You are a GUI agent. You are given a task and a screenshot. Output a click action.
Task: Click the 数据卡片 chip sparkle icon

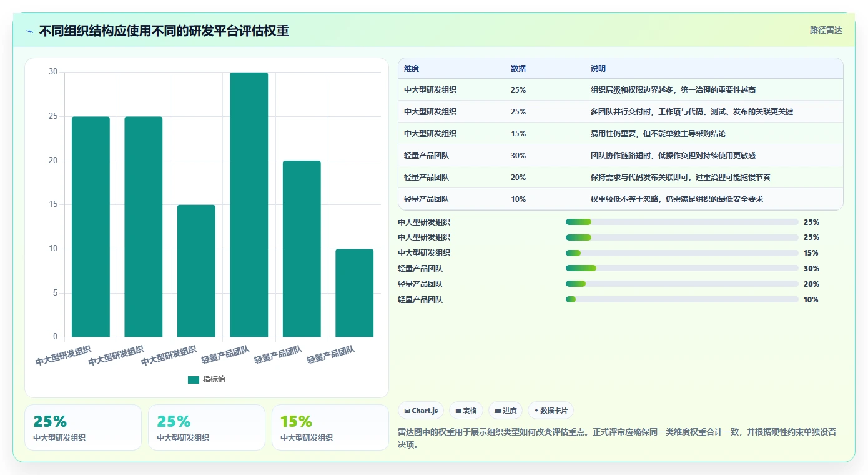536,411
